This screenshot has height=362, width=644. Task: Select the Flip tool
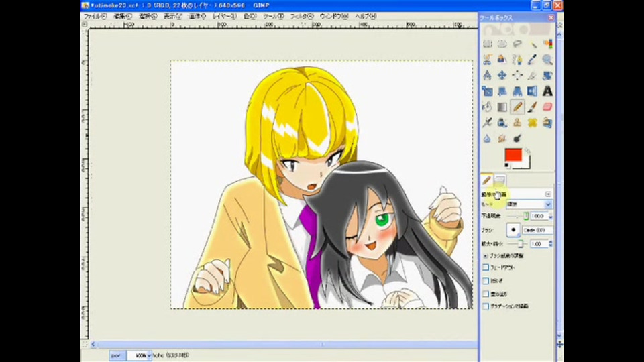click(533, 91)
